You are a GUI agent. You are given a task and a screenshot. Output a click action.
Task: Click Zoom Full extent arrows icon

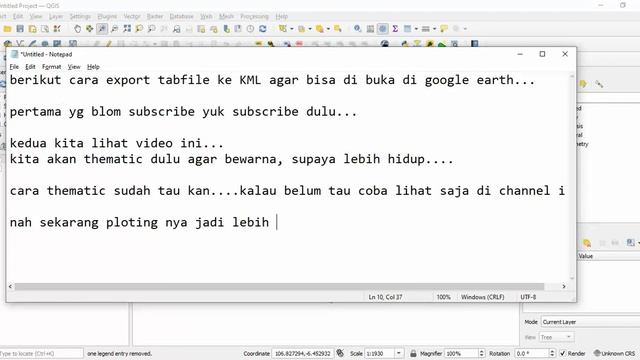point(127,29)
